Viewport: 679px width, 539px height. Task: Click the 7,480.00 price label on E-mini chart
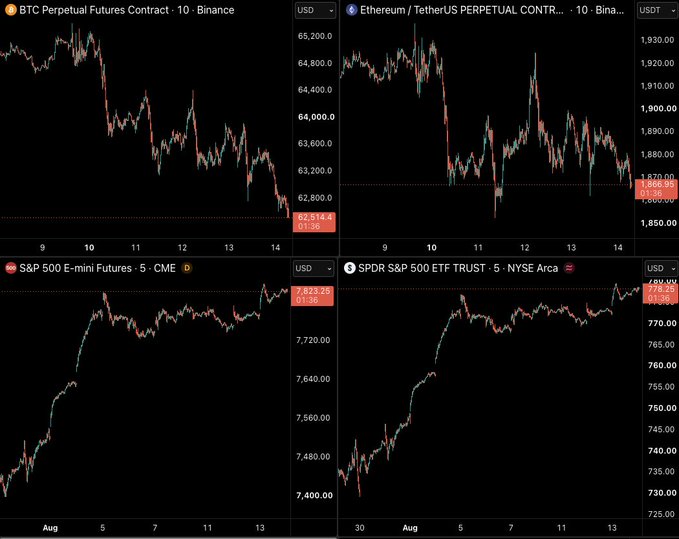[313, 457]
